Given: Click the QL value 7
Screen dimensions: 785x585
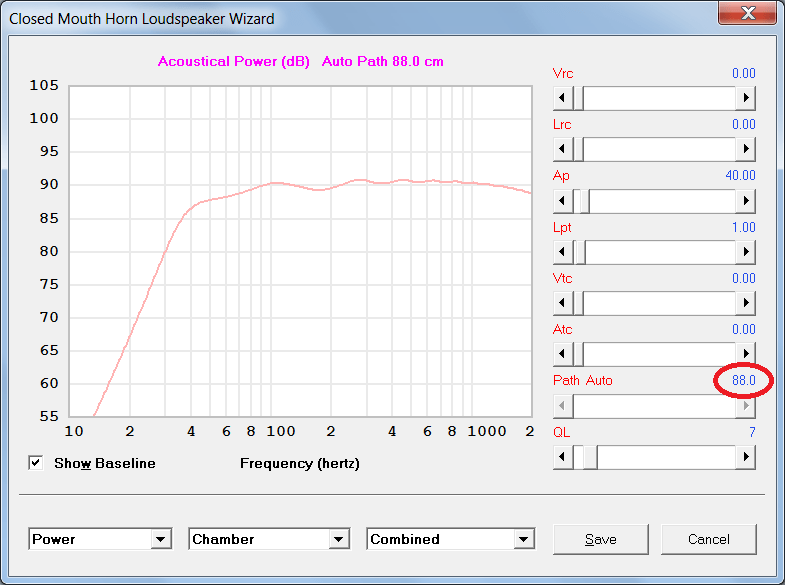Looking at the screenshot, I should point(752,432).
